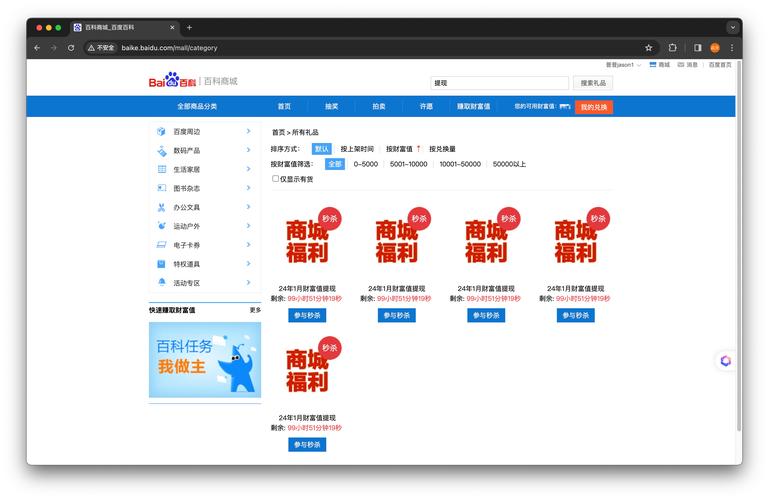769x500 pixels.
Task: Click the 活动专区 bell icon
Action: (x=161, y=283)
